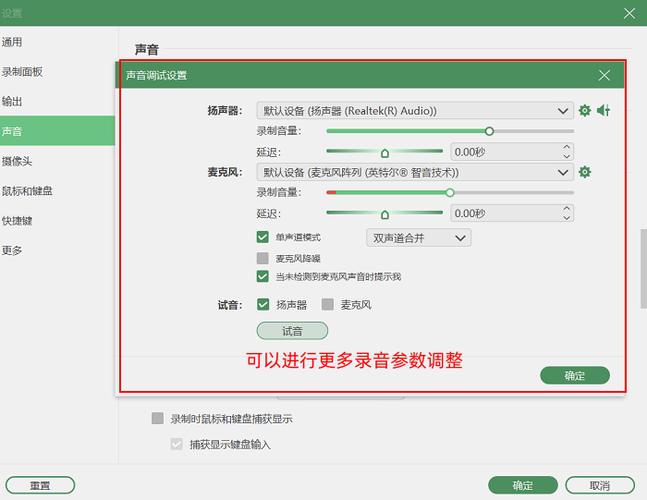Open the 麦克风 device dropdown
The image size is (647, 500).
click(x=415, y=172)
